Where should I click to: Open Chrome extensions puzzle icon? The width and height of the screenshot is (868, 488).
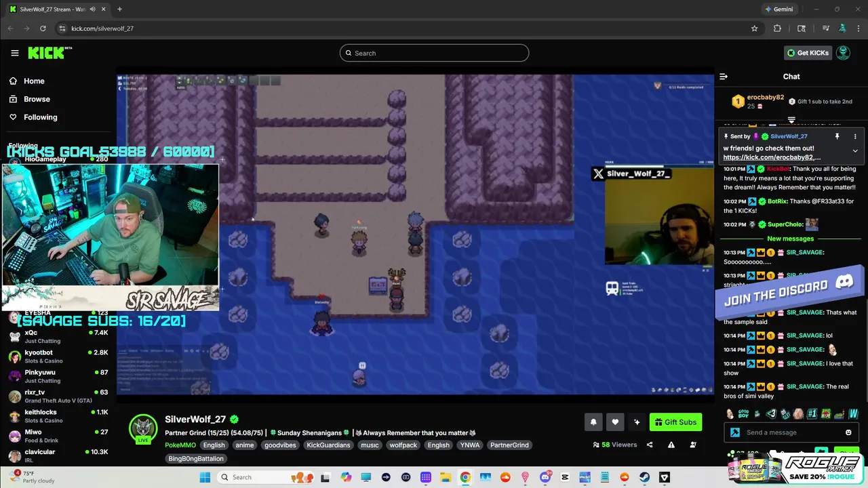point(777,28)
